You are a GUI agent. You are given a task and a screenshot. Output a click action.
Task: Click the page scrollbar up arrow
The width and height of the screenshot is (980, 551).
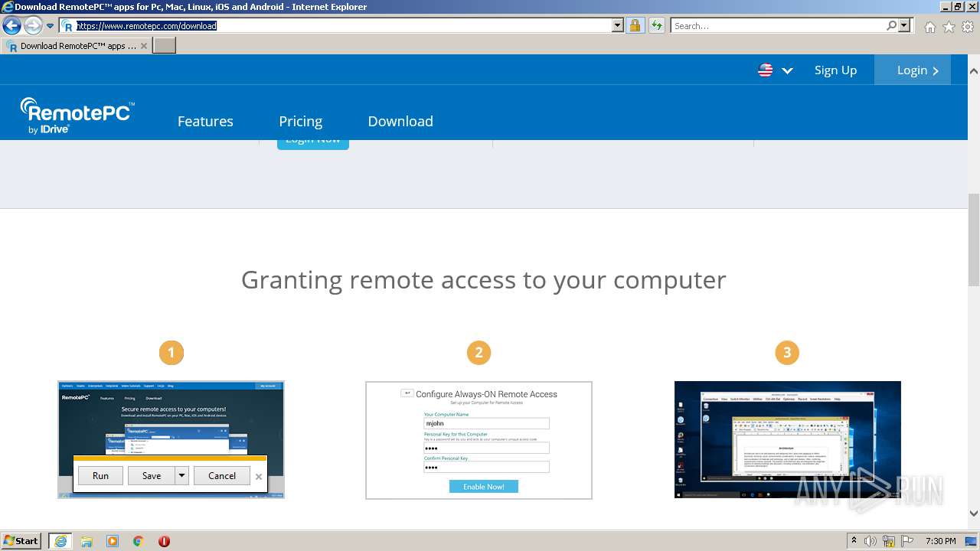[973, 70]
